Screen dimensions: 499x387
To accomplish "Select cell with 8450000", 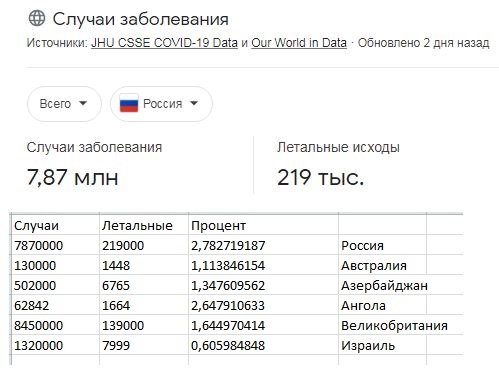I will click(55, 325).
